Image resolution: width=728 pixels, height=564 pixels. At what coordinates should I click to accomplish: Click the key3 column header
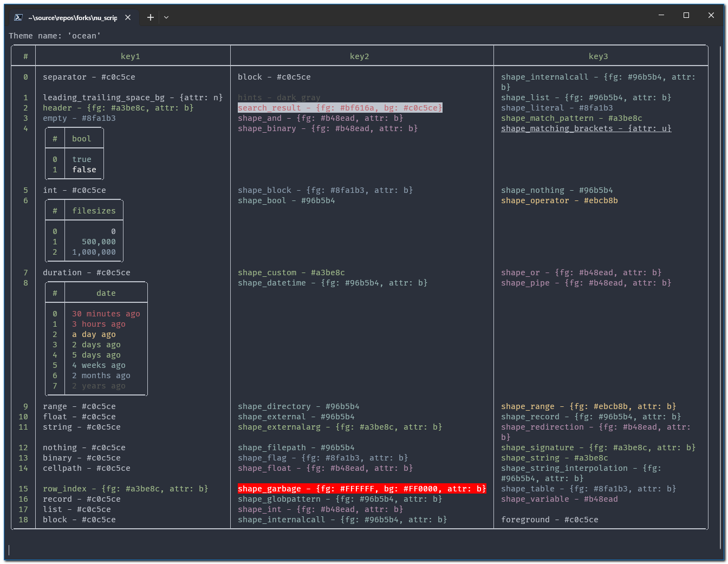point(599,56)
